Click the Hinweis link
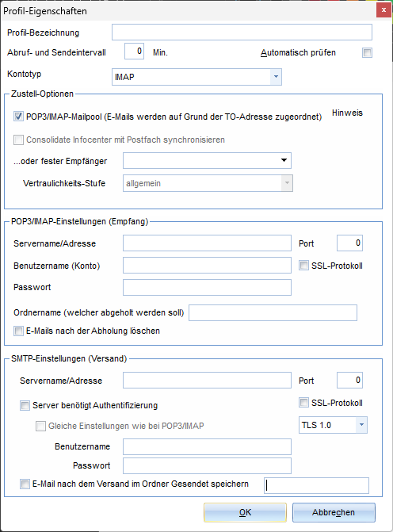Viewport: 393px width, 532px height. click(x=347, y=113)
